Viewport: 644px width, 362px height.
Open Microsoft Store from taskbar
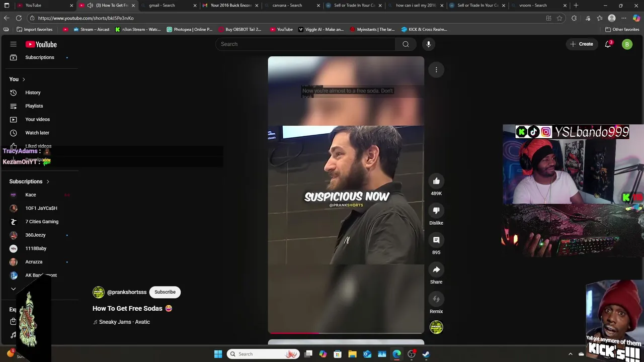[x=338, y=354]
